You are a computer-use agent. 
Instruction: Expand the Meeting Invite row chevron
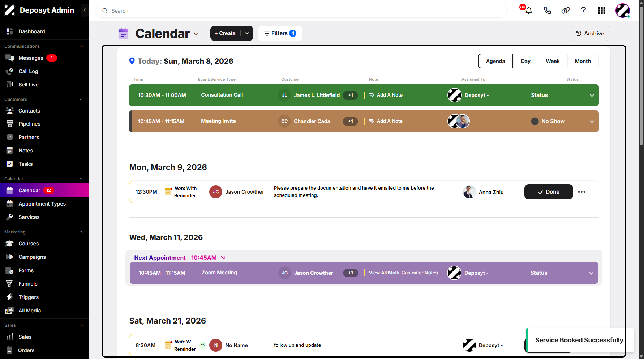pyautogui.click(x=592, y=122)
